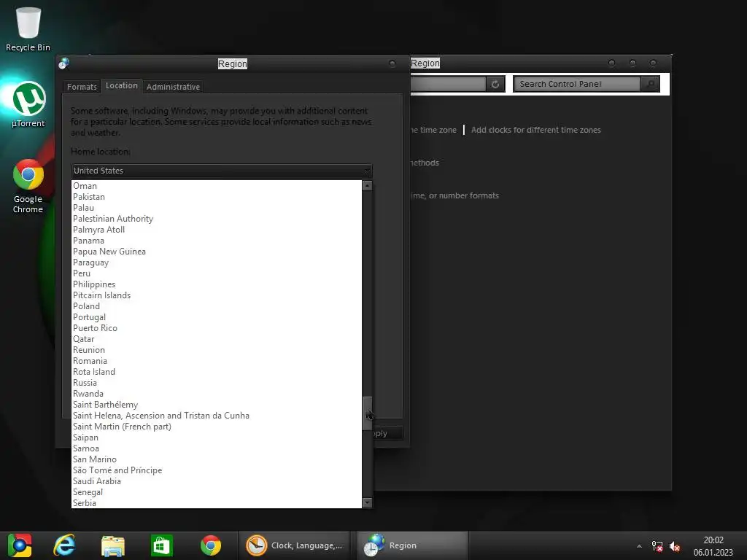The height and width of the screenshot is (560, 747).
Task: Select Papua New Guinea
Action: click(217, 252)
